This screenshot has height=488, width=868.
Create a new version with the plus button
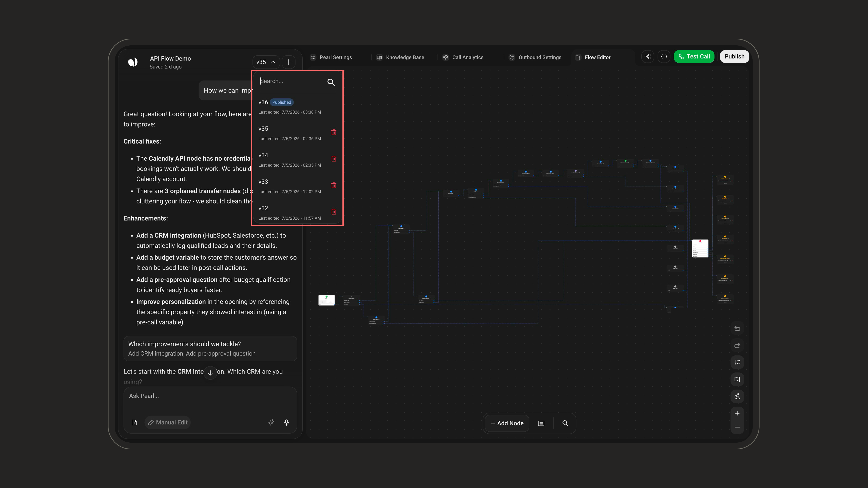[288, 62]
